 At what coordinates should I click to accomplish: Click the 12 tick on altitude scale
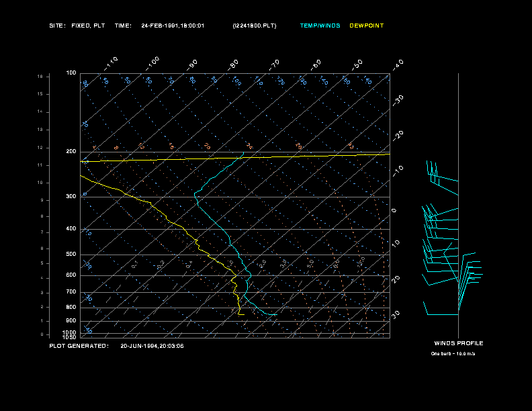point(40,148)
